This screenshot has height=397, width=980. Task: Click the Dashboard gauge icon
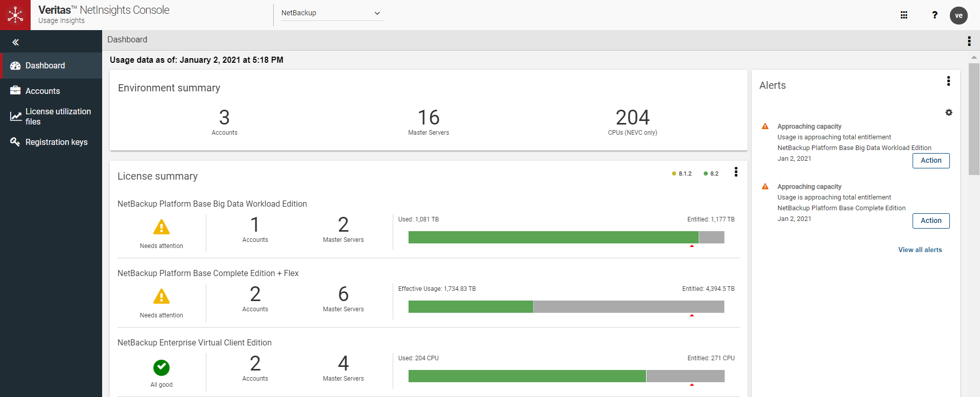tap(15, 65)
